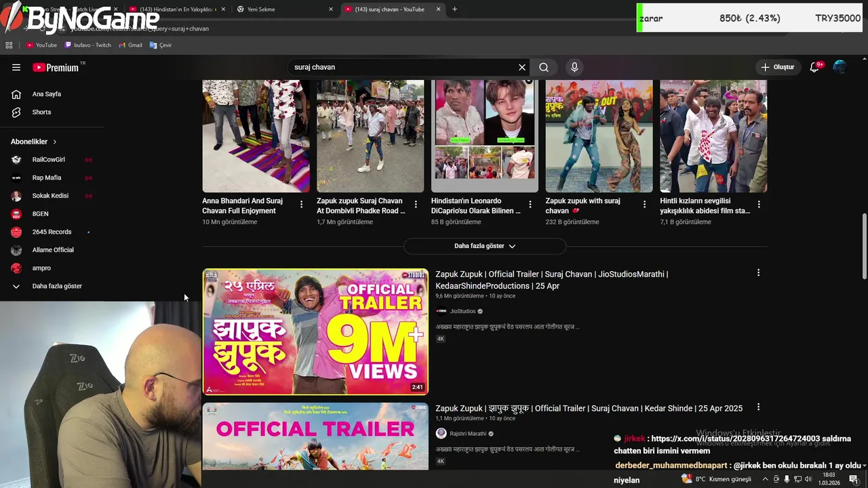This screenshot has width=868, height=488.
Task: Open a new browser tab with plus
Action: pos(454,9)
